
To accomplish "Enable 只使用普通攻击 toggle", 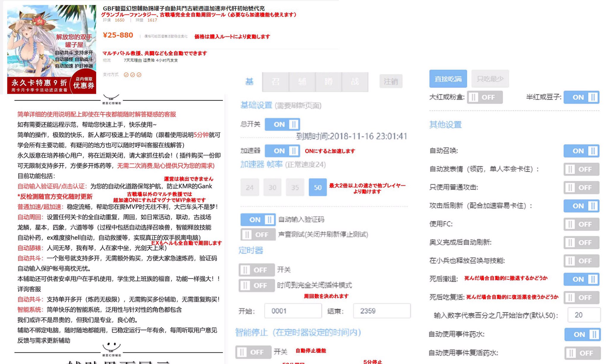I will [x=581, y=188].
